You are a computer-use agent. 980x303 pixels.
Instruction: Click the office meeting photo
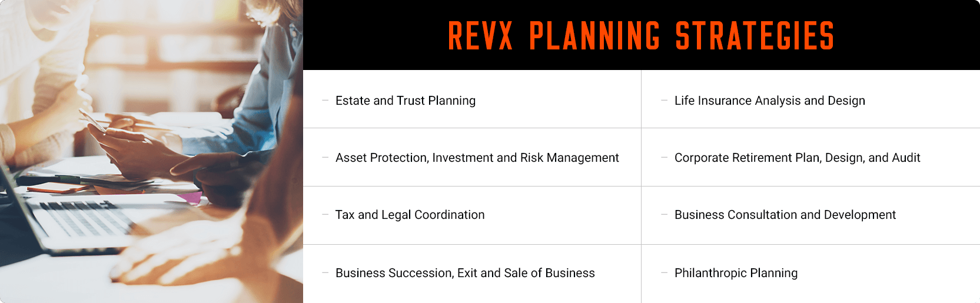[151, 151]
